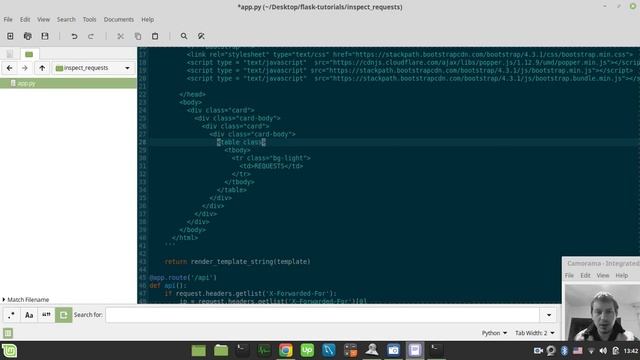This screenshot has width=640, height=360.
Task: Undo the last edit
Action: pos(74,36)
